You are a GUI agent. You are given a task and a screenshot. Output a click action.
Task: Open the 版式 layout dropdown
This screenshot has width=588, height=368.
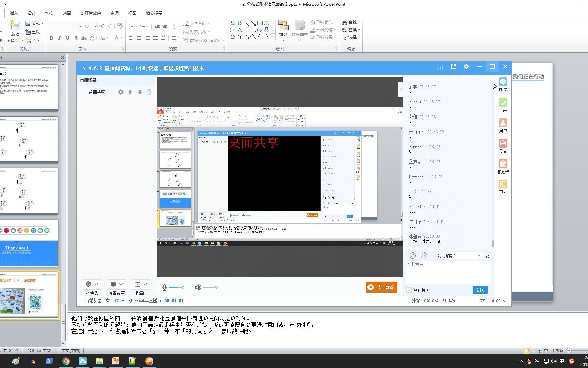pyautogui.click(x=34, y=23)
